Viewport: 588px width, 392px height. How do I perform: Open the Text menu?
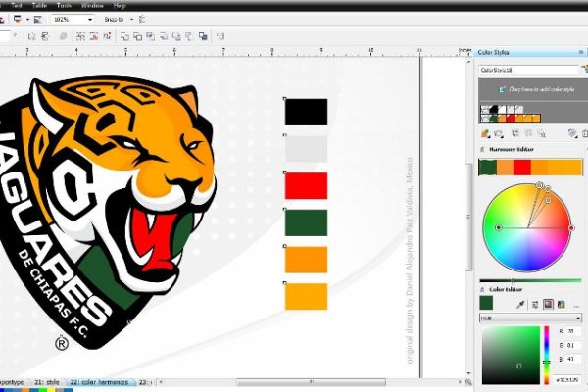17,6
